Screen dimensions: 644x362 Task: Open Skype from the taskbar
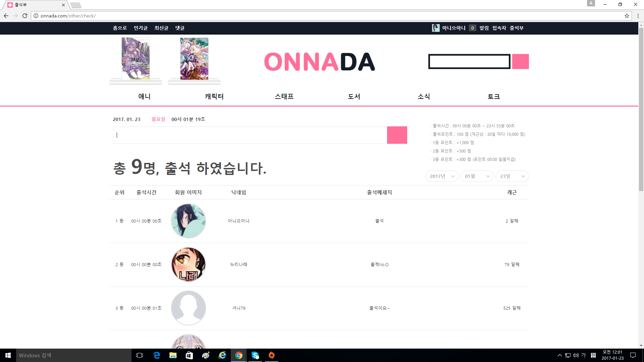(255, 355)
